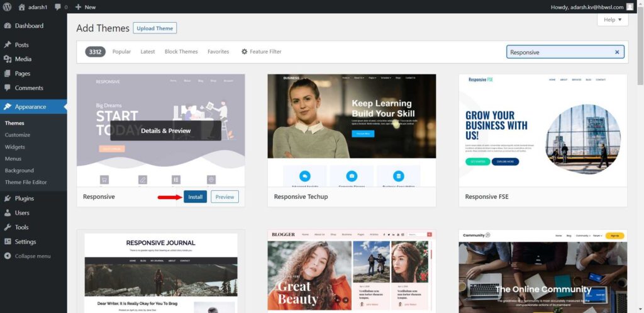Screen dimensions: 644x313
Task: Clear the theme search with the X
Action: [x=617, y=52]
